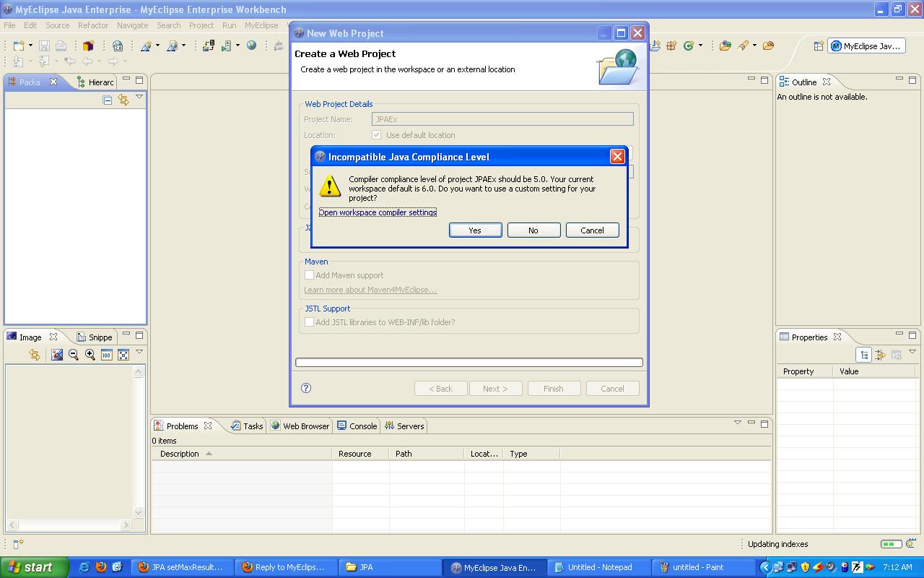This screenshot has height=578, width=924.
Task: Sort Problems by the Description column header
Action: click(x=242, y=454)
